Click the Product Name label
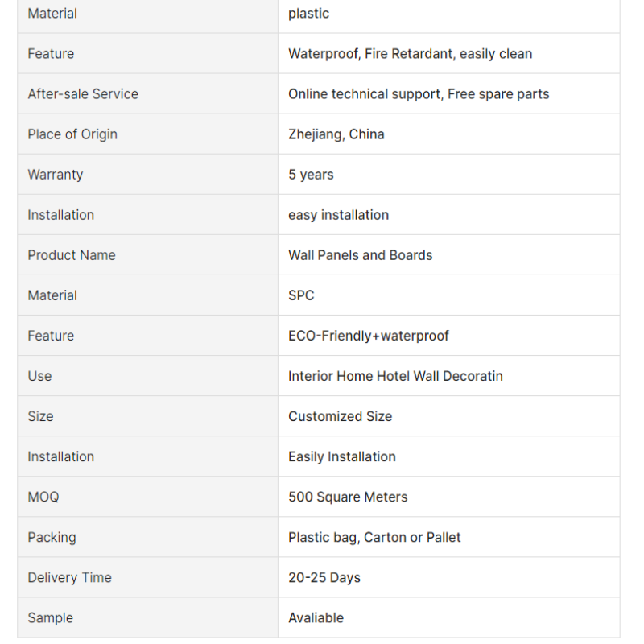Viewport: 644px width, 644px height. tap(72, 255)
